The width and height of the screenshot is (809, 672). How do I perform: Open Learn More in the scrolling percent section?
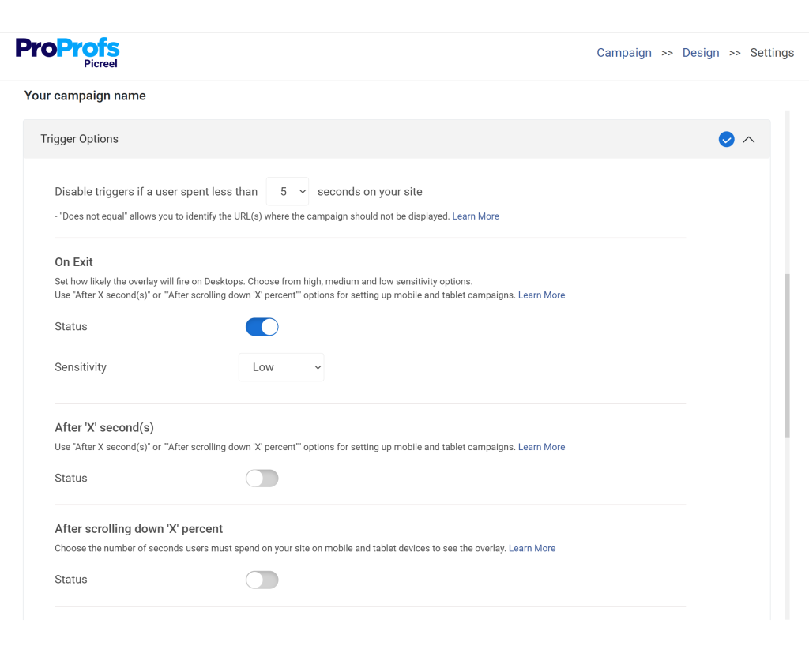(532, 547)
